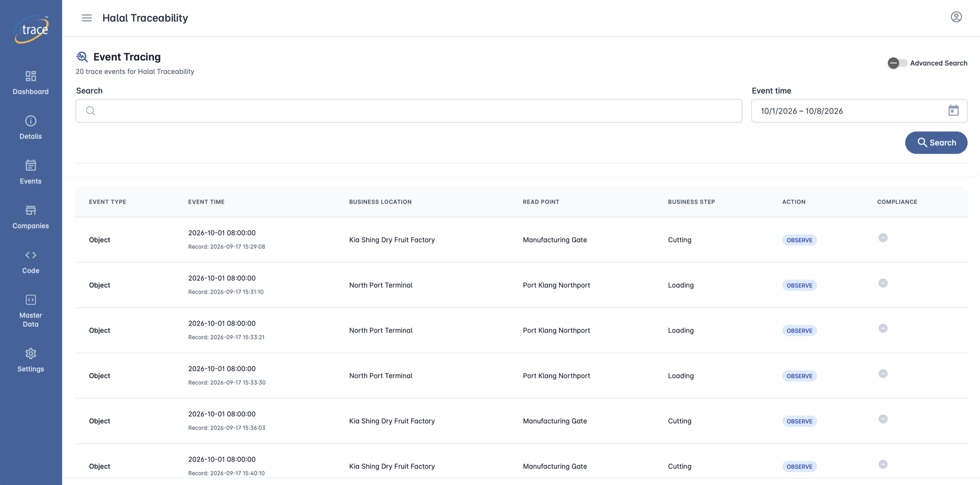Open Details in sidebar
Image resolution: width=980 pixels, height=485 pixels.
click(31, 127)
